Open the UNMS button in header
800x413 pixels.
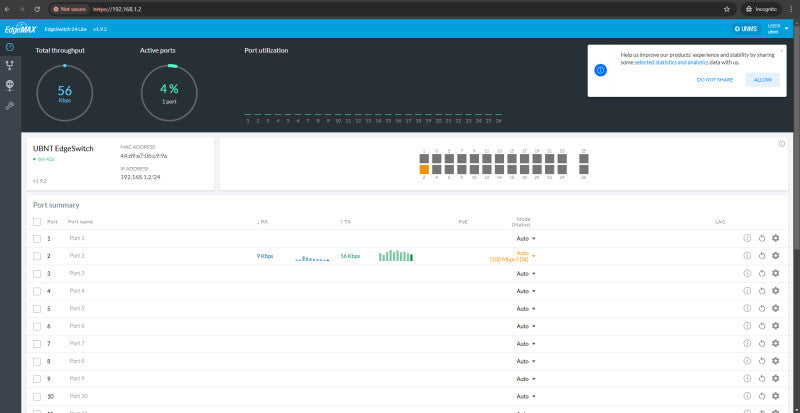tap(745, 29)
